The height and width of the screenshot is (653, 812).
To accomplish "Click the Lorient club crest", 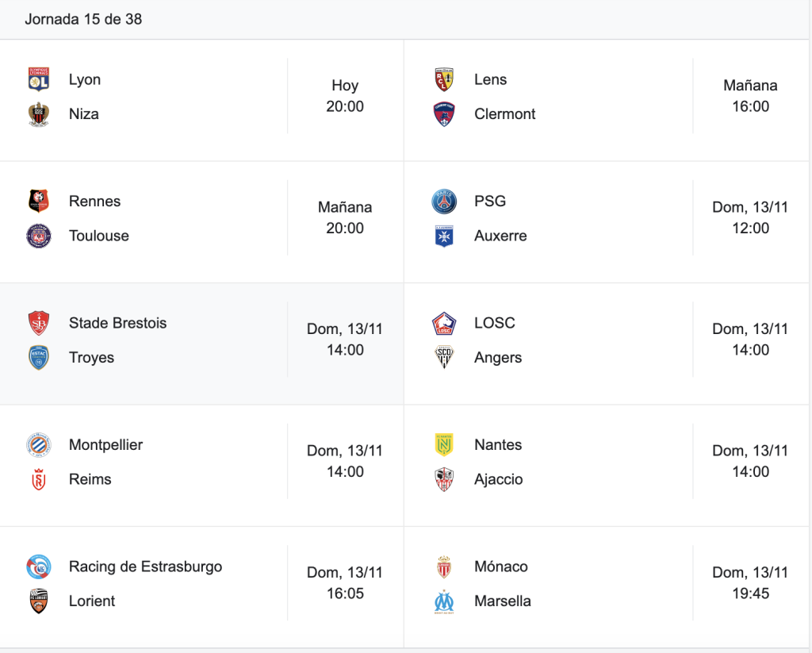I will pyautogui.click(x=38, y=601).
